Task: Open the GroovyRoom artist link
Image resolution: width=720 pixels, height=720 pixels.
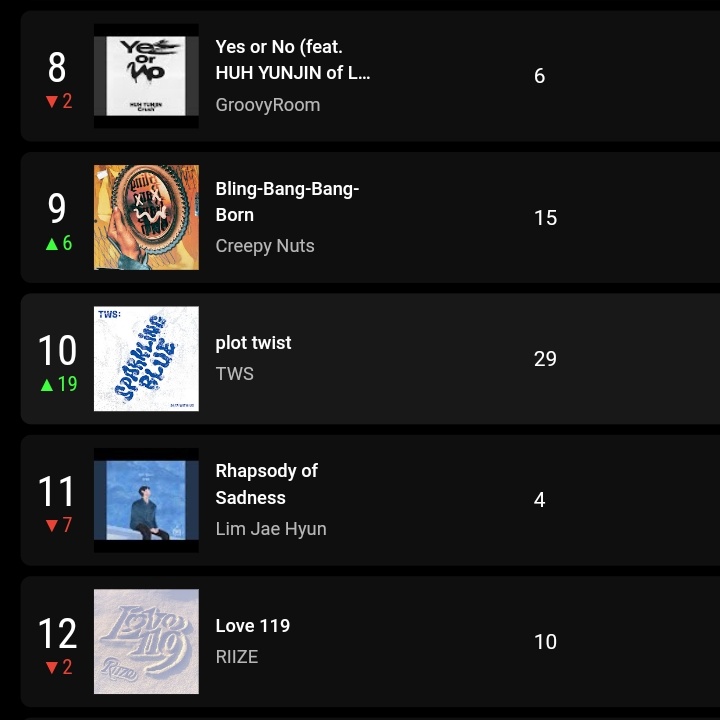Action: (x=267, y=105)
